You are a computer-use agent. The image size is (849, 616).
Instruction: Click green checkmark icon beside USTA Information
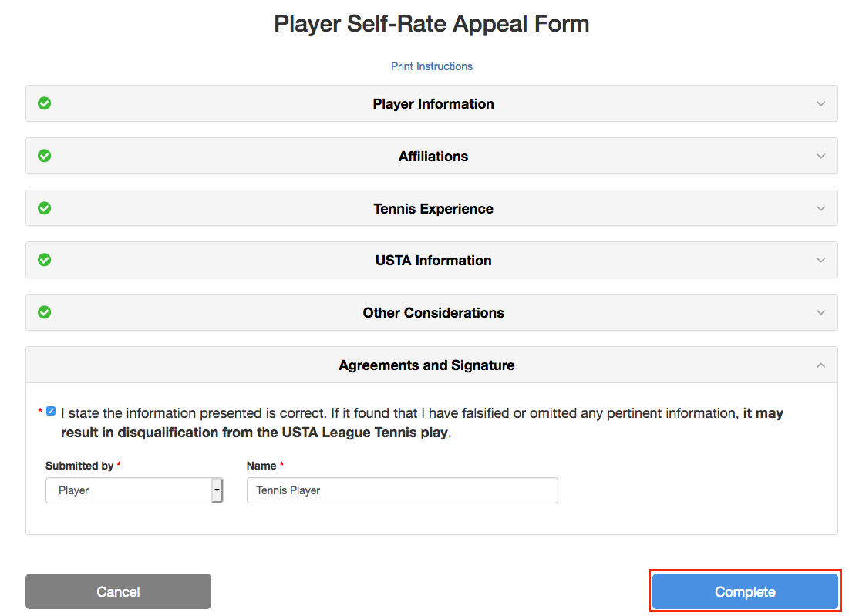point(45,260)
